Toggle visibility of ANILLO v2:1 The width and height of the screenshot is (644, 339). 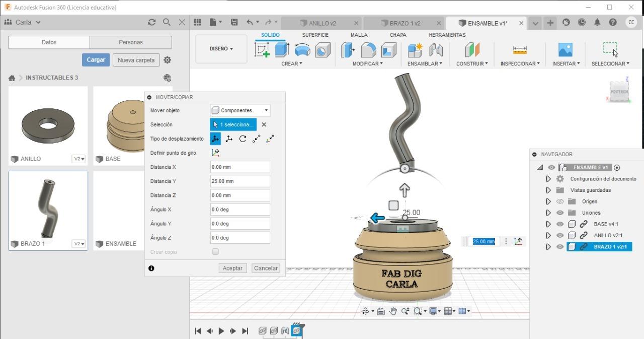pyautogui.click(x=560, y=235)
